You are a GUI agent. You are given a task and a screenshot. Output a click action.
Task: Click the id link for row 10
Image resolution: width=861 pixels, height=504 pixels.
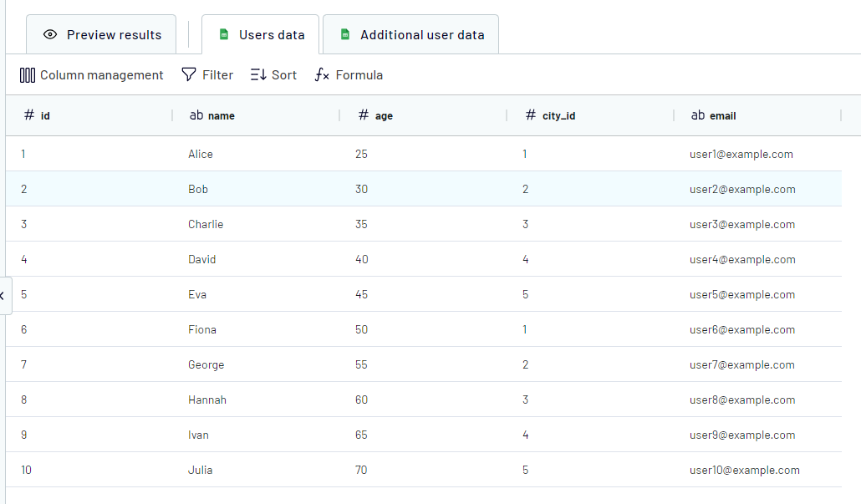point(26,471)
